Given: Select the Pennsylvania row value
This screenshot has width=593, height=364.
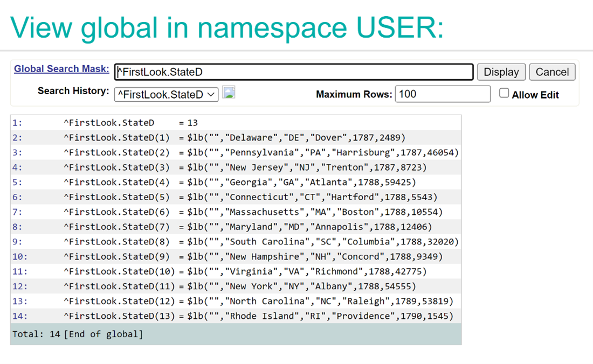Looking at the screenshot, I should 323,152.
